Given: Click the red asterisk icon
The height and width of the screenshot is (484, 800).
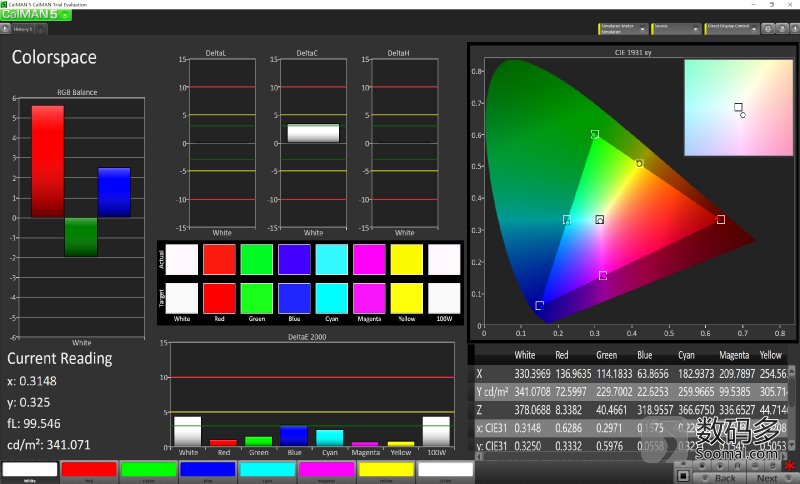Looking at the screenshot, I should click(790, 466).
